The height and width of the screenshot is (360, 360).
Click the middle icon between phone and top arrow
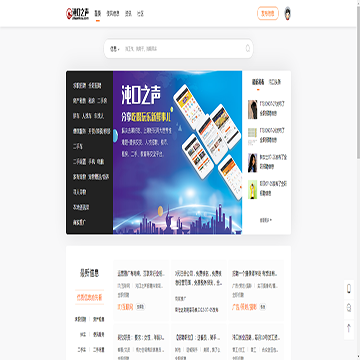tap(349, 308)
